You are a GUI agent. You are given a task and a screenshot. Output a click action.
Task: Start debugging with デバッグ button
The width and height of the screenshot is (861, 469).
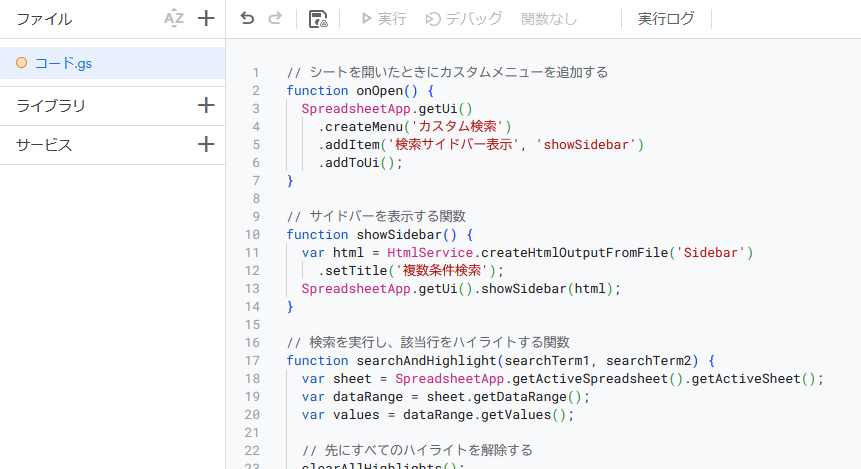tap(464, 19)
